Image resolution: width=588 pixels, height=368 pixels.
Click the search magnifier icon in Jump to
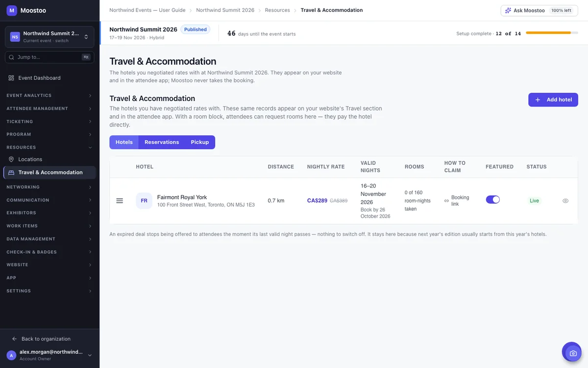pyautogui.click(x=11, y=57)
